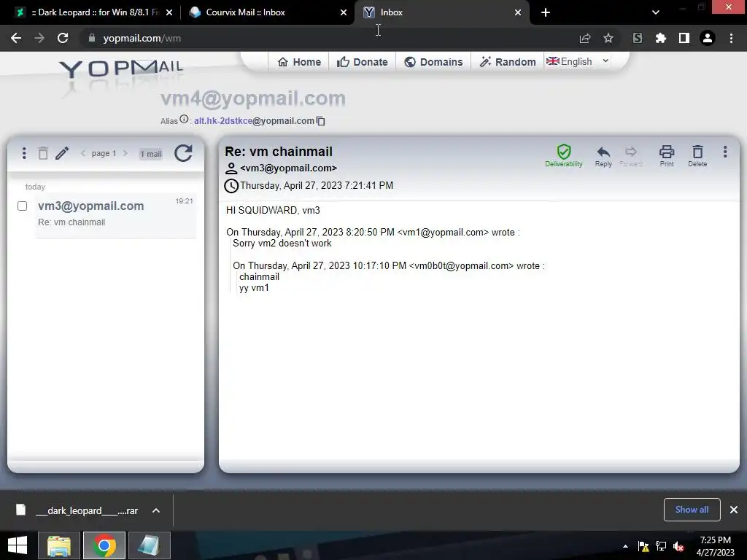Print the open email
747x560 pixels.
pos(667,156)
